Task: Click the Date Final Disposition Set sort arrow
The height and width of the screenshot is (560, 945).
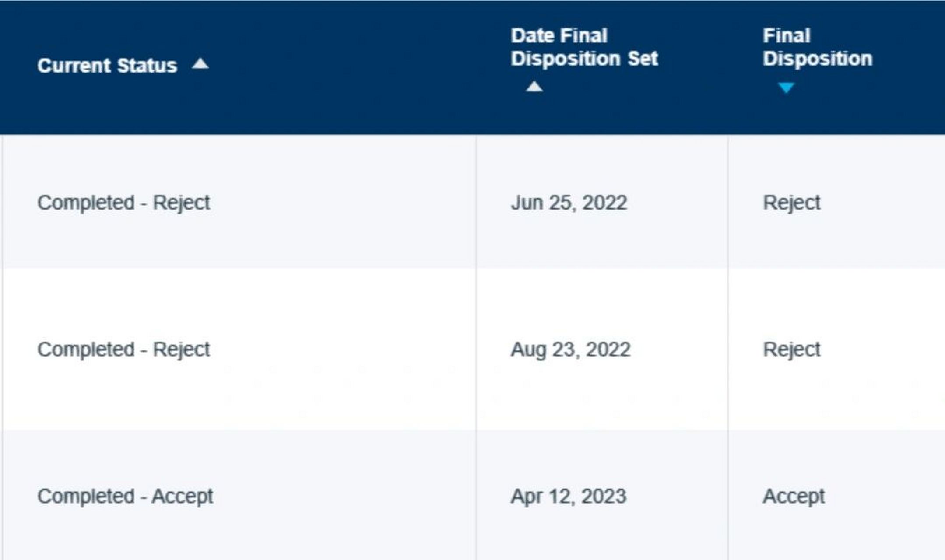Action: pyautogui.click(x=534, y=87)
